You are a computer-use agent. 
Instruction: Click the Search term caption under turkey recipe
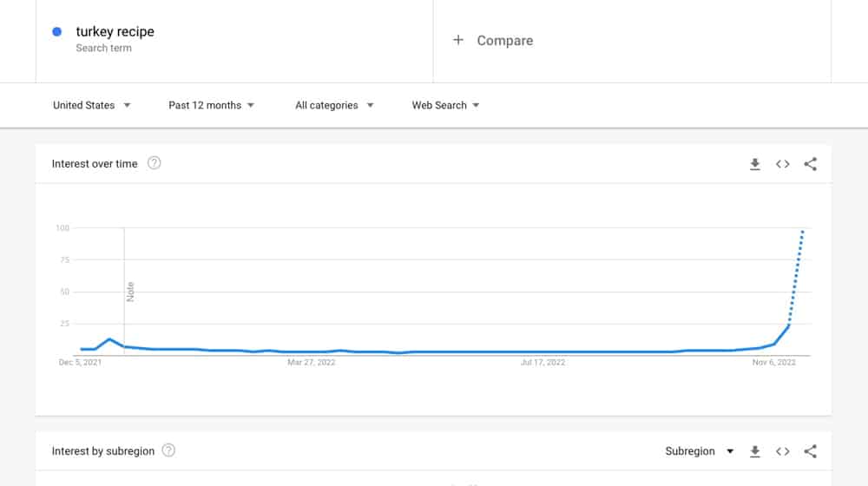pyautogui.click(x=103, y=48)
